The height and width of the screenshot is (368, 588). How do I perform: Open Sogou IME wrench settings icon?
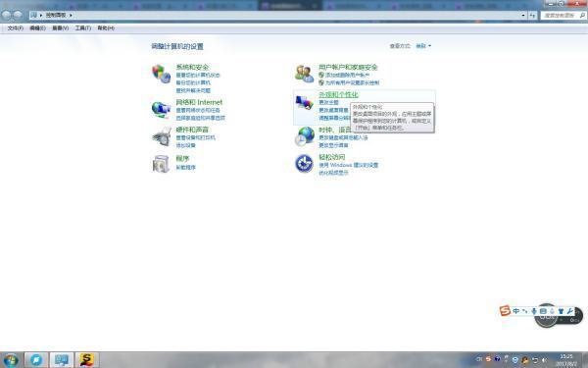click(x=570, y=311)
